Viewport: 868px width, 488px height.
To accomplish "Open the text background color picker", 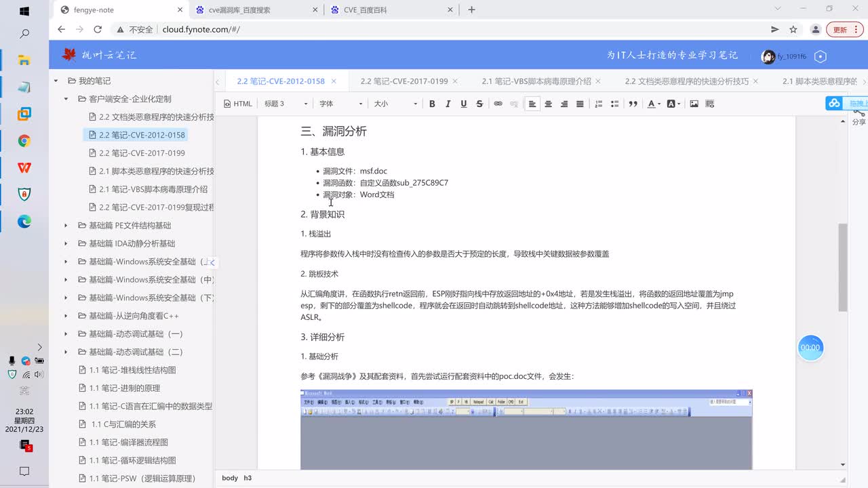I will click(x=673, y=104).
